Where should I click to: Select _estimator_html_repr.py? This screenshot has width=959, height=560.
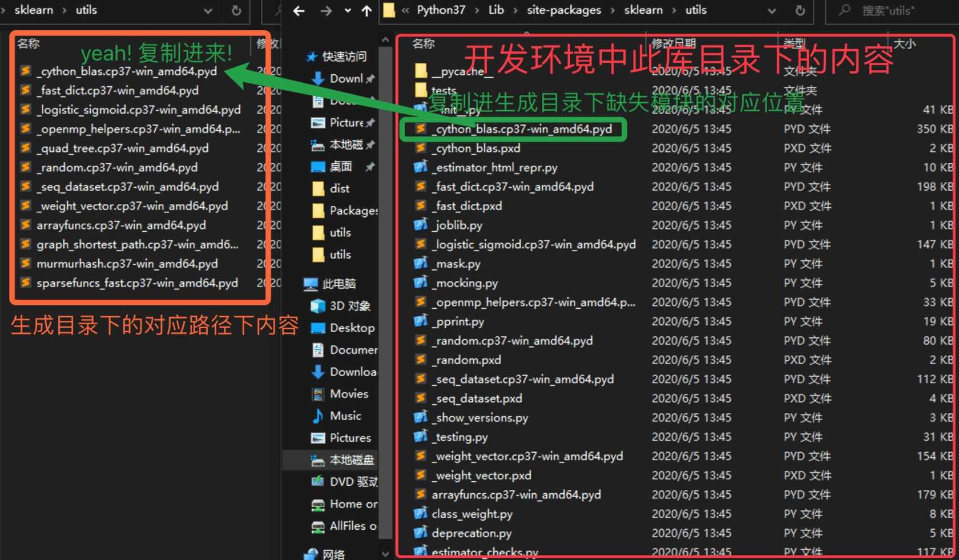coord(494,167)
